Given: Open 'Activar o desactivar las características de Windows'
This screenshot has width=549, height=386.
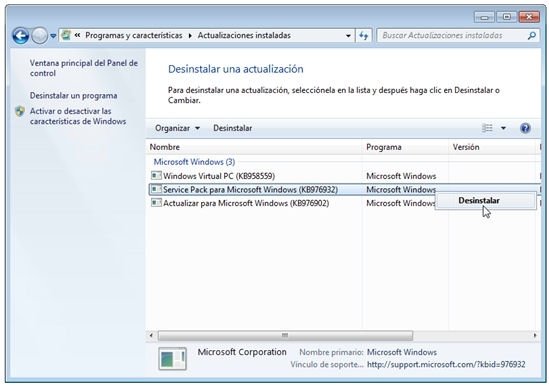Looking at the screenshot, I should click(x=78, y=116).
